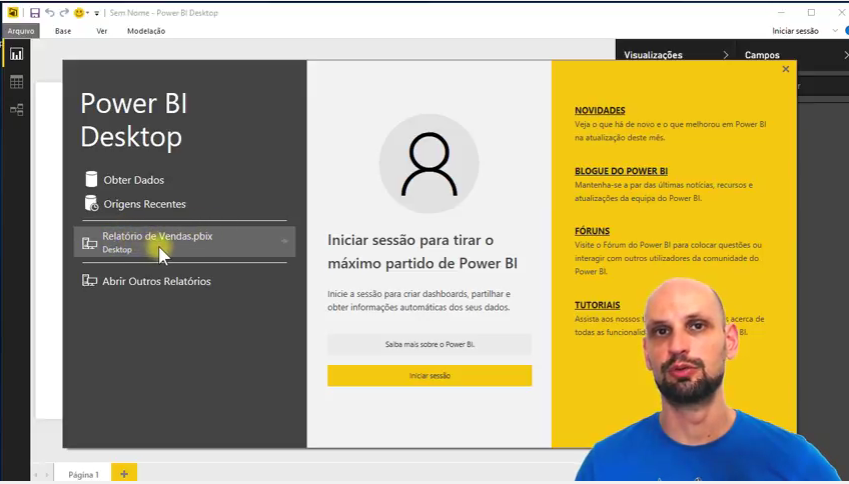Switch to the Modelação ribbon tab
The width and height of the screenshot is (849, 484).
pyautogui.click(x=146, y=31)
